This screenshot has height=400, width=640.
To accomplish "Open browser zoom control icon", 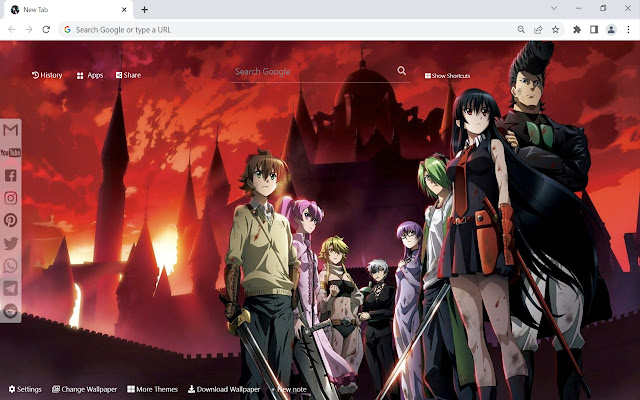I will 521,29.
